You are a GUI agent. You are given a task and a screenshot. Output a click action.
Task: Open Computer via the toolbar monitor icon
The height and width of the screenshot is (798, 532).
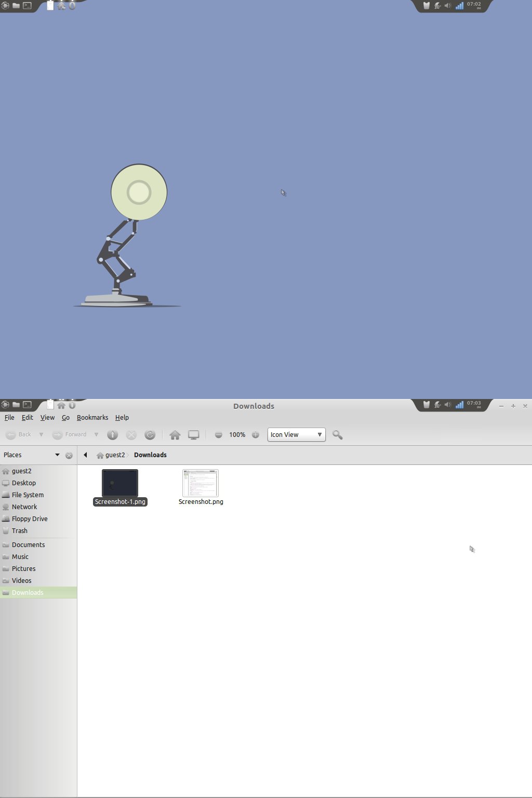(x=194, y=435)
